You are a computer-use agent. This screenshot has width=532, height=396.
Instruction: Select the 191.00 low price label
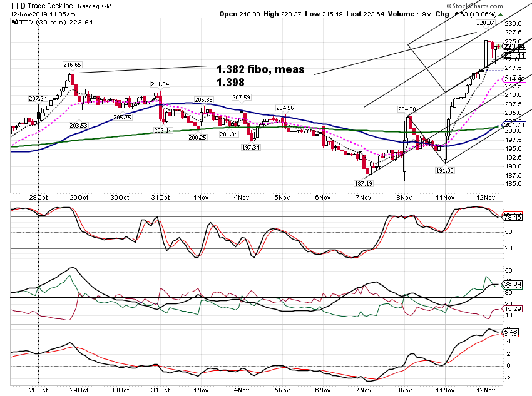pos(444,171)
